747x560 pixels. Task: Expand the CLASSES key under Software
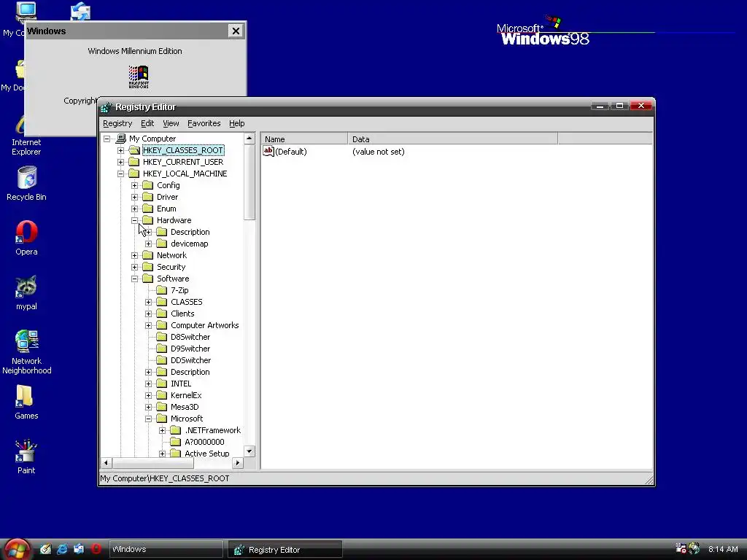pyautogui.click(x=148, y=302)
